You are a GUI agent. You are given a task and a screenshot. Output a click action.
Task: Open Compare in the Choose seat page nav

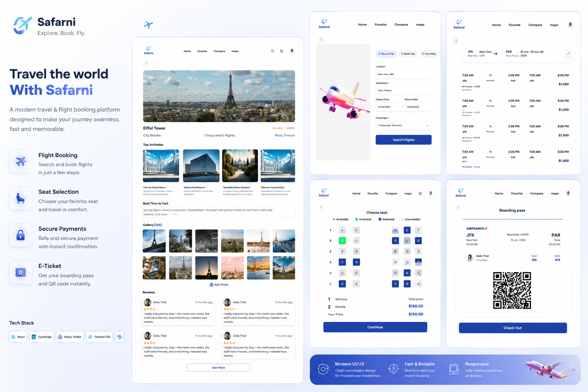(x=391, y=193)
